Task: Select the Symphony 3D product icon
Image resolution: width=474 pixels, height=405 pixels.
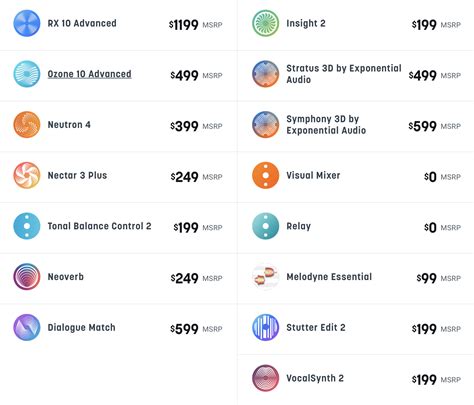Action: (x=266, y=125)
